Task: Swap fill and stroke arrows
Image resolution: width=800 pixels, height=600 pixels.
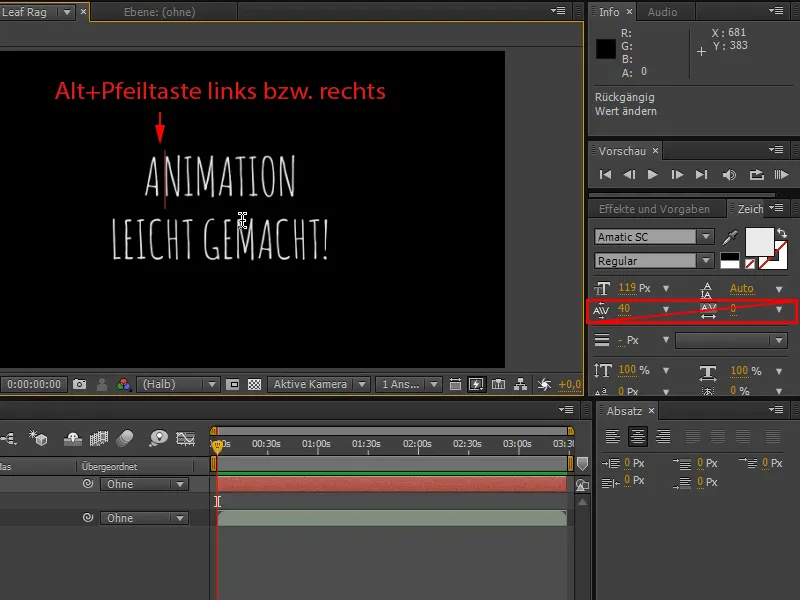Action: (782, 234)
